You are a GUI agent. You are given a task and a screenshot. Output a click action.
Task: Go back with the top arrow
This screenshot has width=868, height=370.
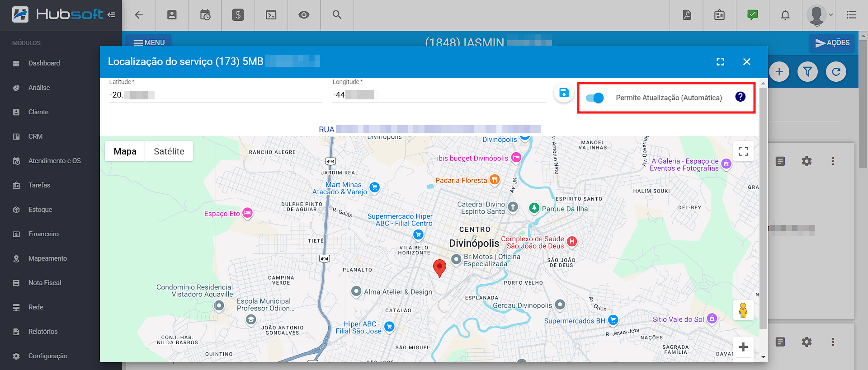(139, 15)
